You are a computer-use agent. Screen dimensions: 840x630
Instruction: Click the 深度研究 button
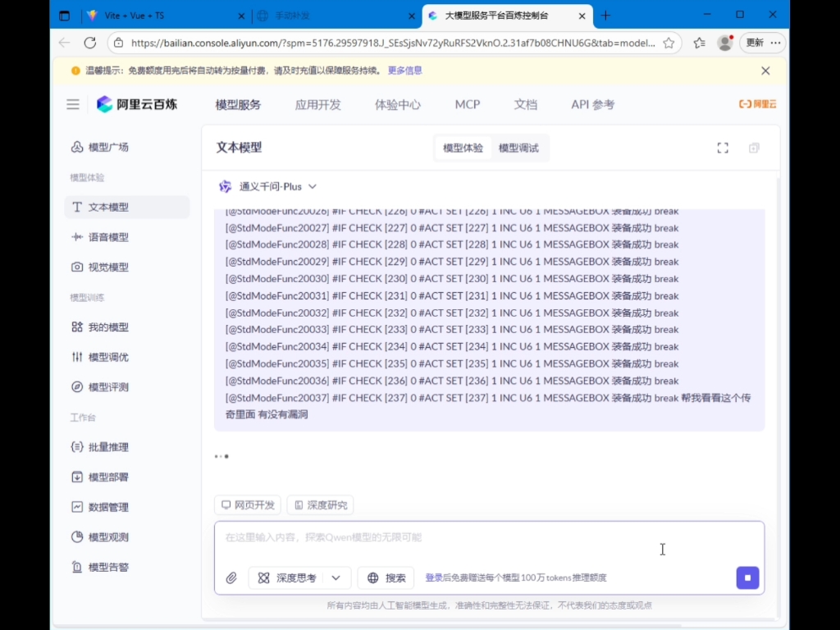point(321,505)
